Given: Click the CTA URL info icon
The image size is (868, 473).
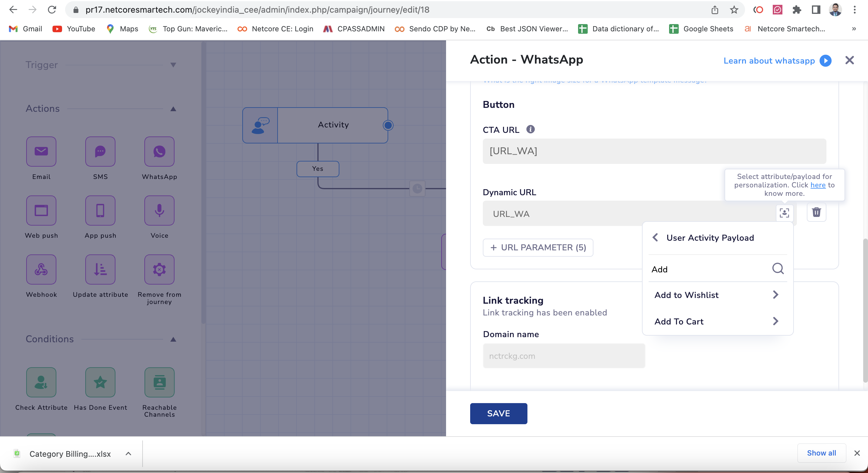Looking at the screenshot, I should 530,129.
